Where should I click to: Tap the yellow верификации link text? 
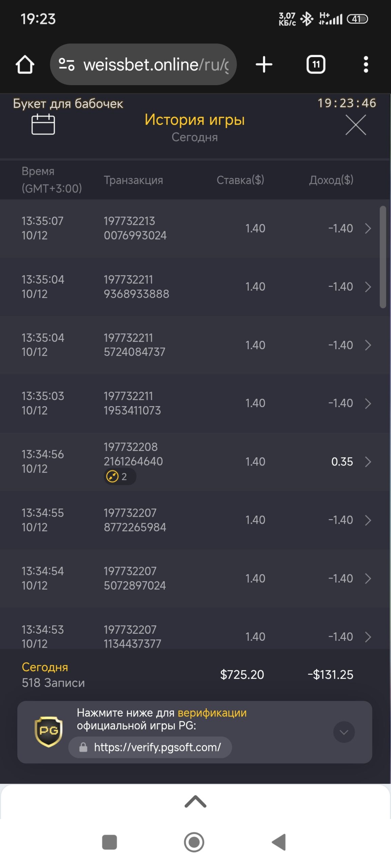[212, 712]
